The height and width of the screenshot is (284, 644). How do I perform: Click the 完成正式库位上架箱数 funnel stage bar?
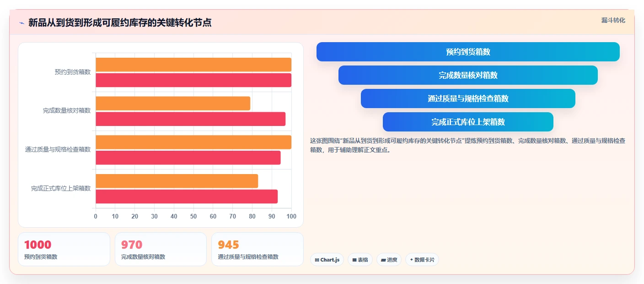coord(468,122)
